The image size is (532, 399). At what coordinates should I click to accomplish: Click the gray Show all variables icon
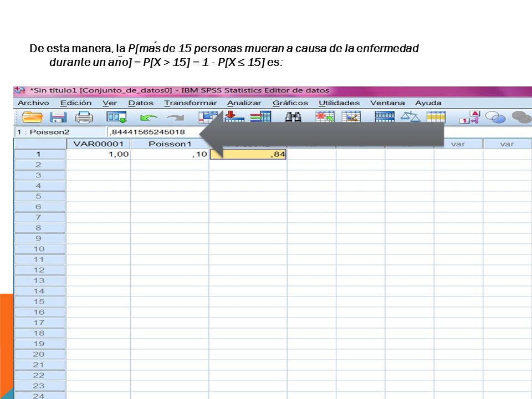(x=521, y=117)
